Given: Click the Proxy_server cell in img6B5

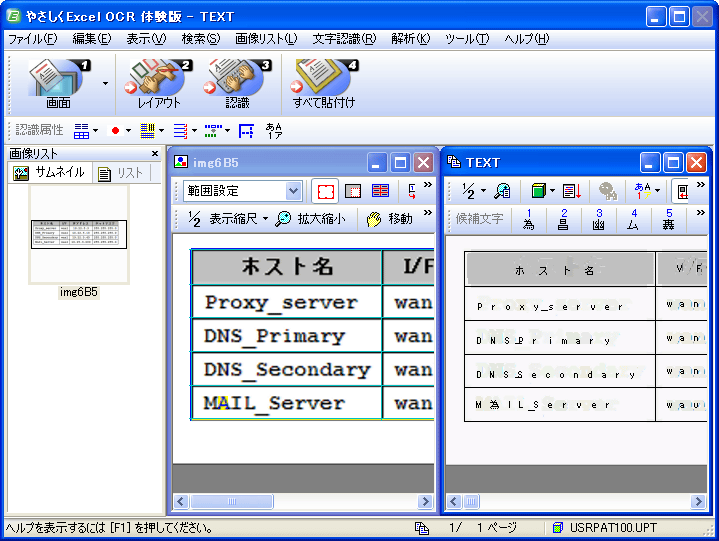Looking at the screenshot, I should click(x=287, y=302).
